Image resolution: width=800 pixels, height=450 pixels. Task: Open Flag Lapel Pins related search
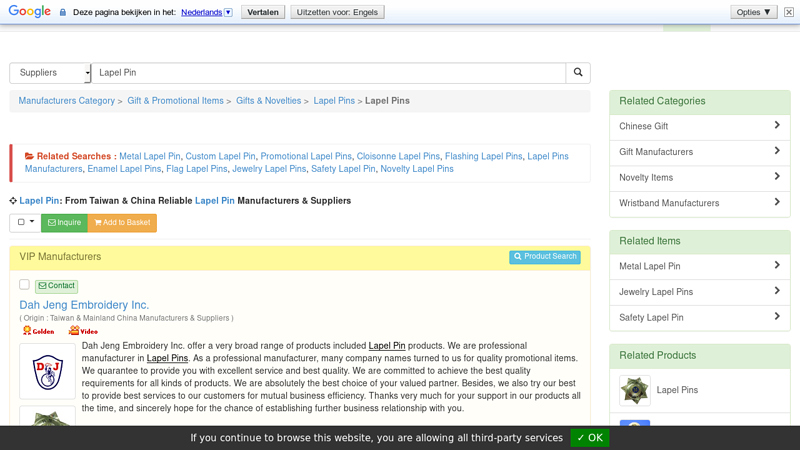pos(197,169)
